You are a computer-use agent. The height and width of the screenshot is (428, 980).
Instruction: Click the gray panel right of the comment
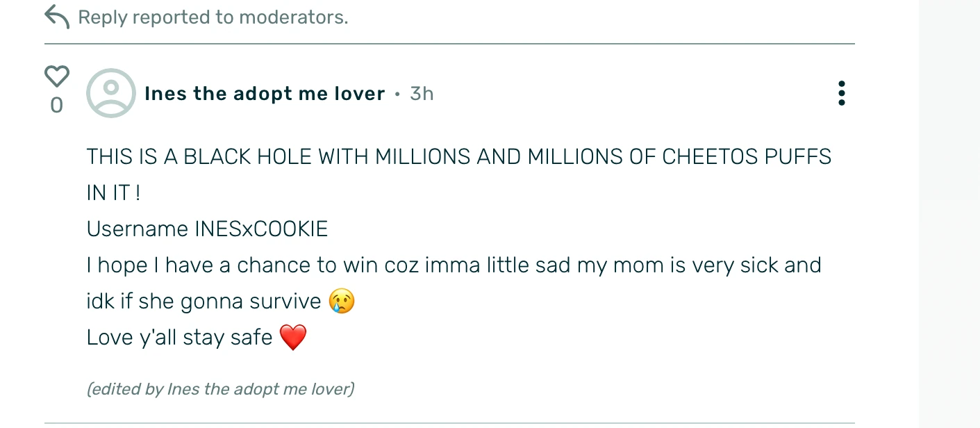949,208
